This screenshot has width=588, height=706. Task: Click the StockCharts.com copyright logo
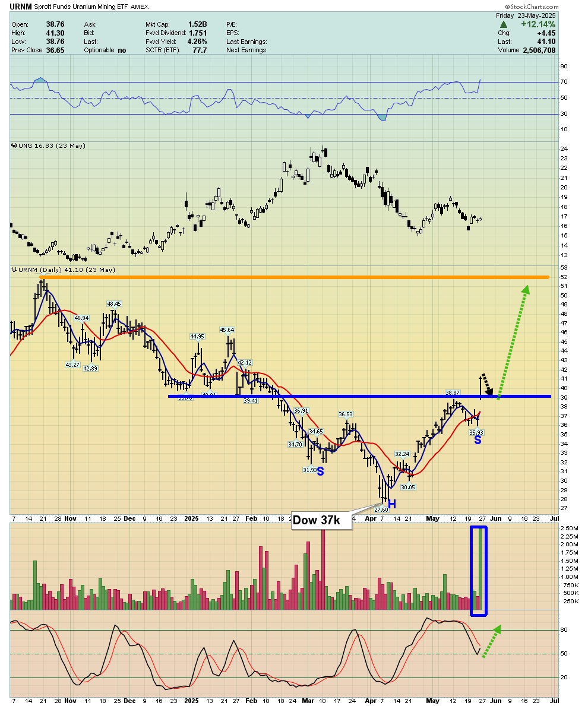click(532, 7)
